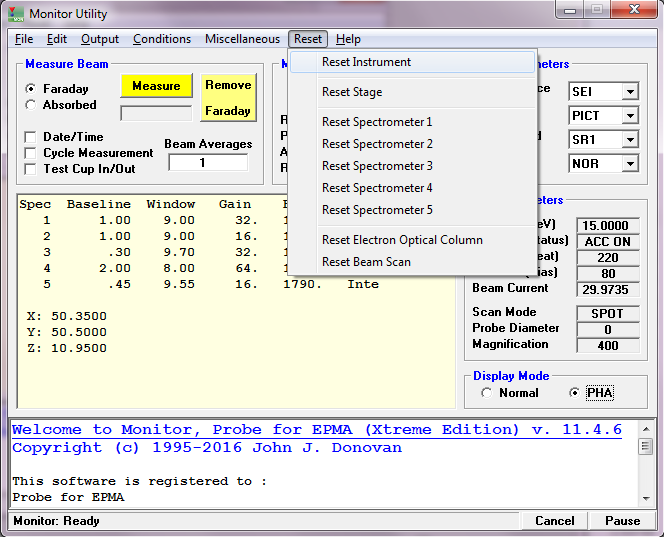Expand the NOR dropdown
This screenshot has width=664, height=537.
[629, 164]
